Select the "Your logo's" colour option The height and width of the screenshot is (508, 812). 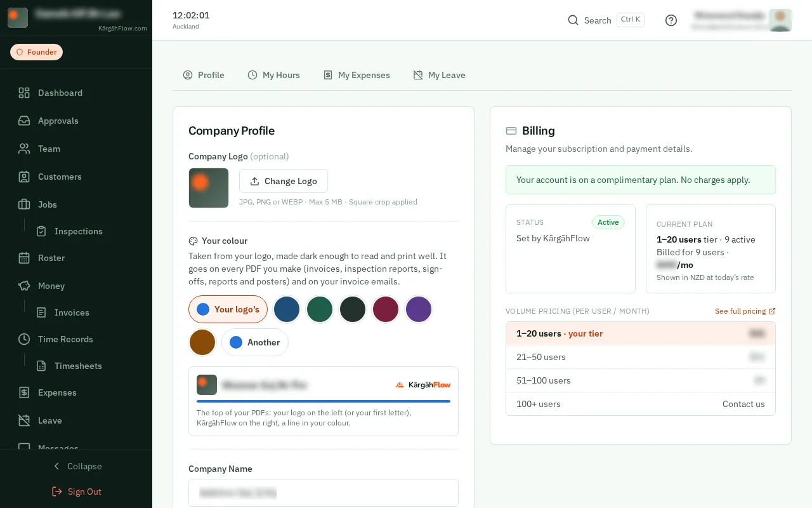tap(228, 309)
